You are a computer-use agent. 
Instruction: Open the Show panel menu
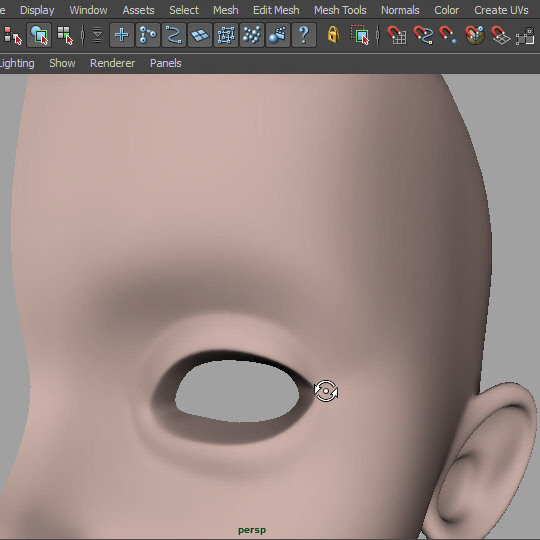62,63
